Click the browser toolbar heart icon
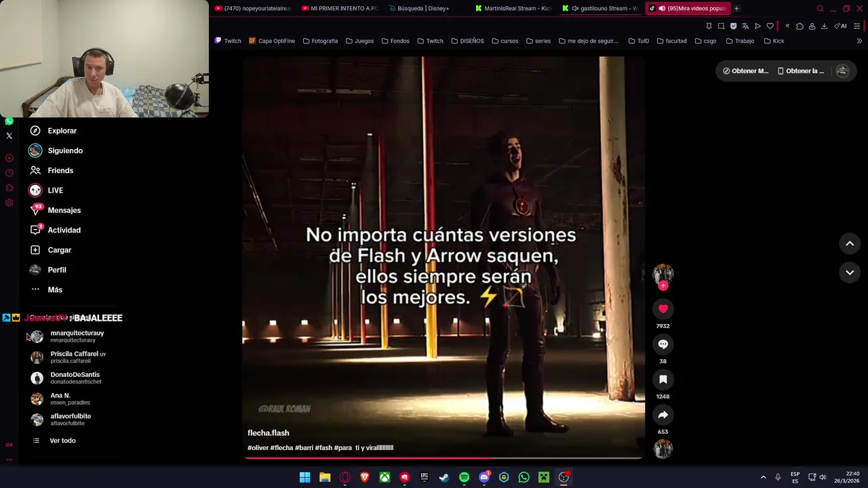 pos(770,26)
